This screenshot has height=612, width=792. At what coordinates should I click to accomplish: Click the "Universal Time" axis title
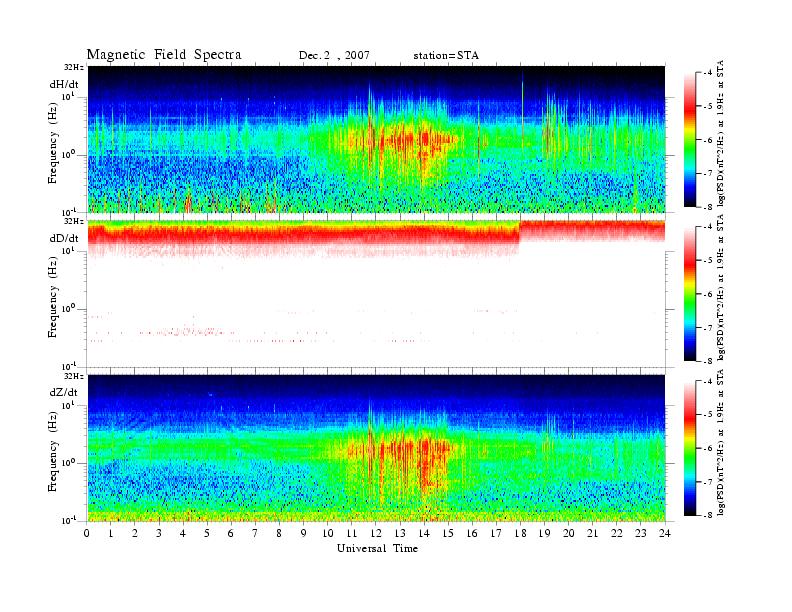(x=377, y=548)
